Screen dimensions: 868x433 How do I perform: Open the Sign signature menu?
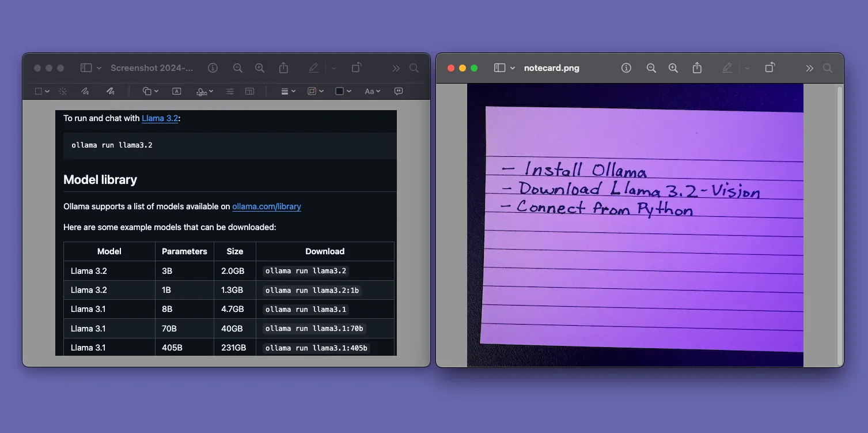[204, 91]
